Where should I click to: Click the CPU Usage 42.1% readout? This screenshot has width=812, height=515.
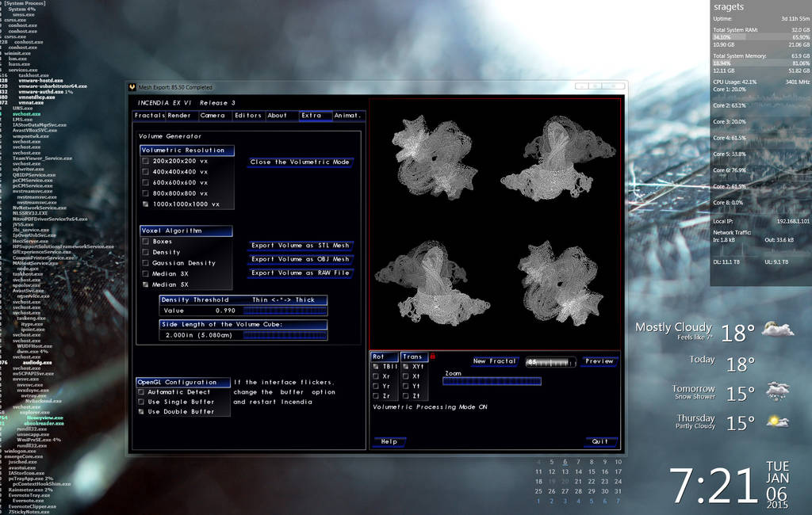735,82
